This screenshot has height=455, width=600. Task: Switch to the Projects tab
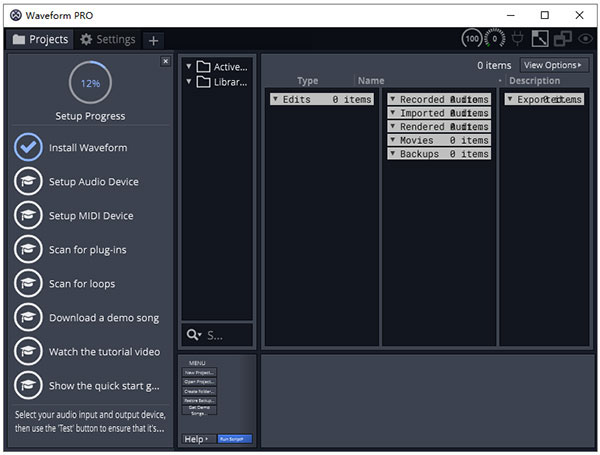tap(40, 39)
